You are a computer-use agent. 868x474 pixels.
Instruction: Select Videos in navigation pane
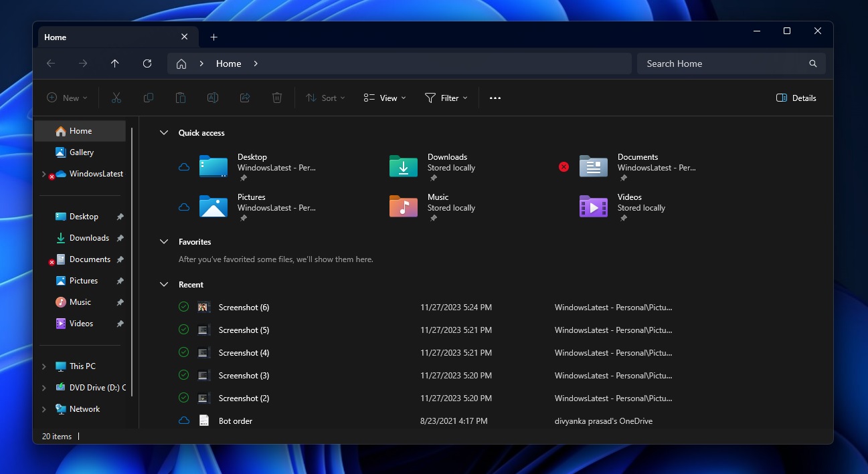point(80,324)
